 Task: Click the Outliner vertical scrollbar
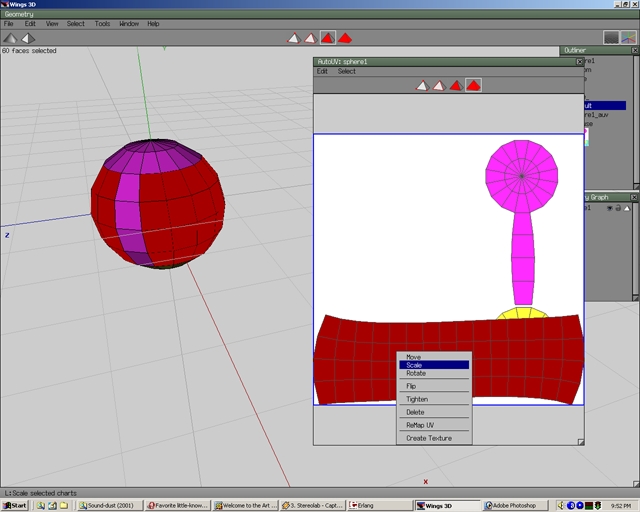(636, 120)
